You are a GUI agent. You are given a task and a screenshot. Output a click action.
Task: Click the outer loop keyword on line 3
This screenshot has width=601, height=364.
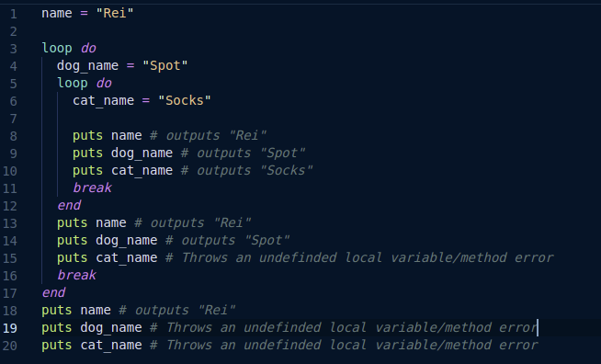coord(57,48)
